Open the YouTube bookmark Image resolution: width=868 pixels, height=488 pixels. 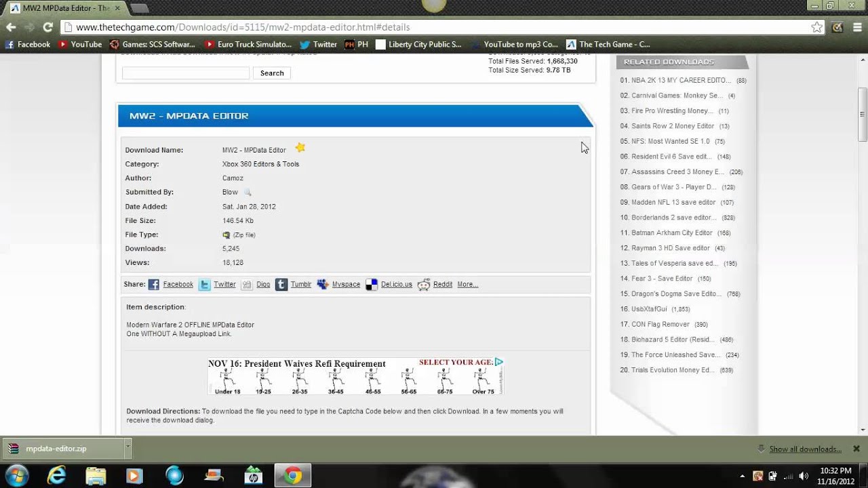click(81, 44)
